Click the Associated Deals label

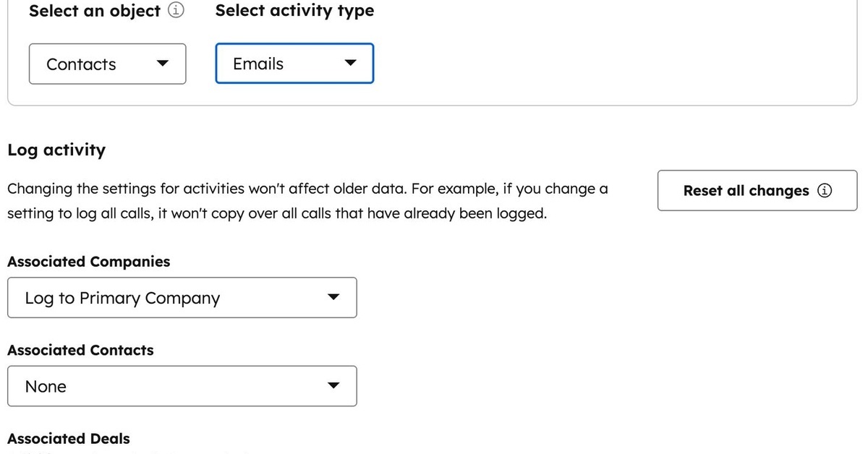[x=69, y=438]
